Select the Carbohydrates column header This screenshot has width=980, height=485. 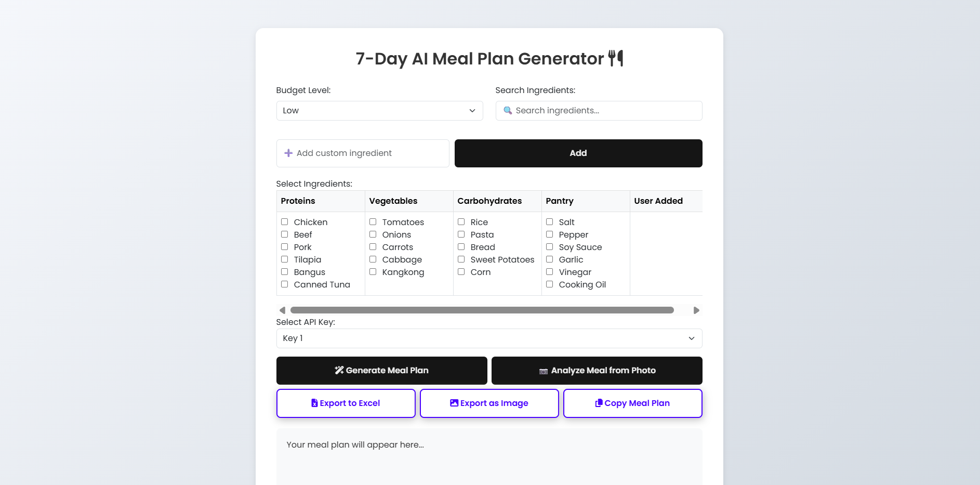(489, 201)
